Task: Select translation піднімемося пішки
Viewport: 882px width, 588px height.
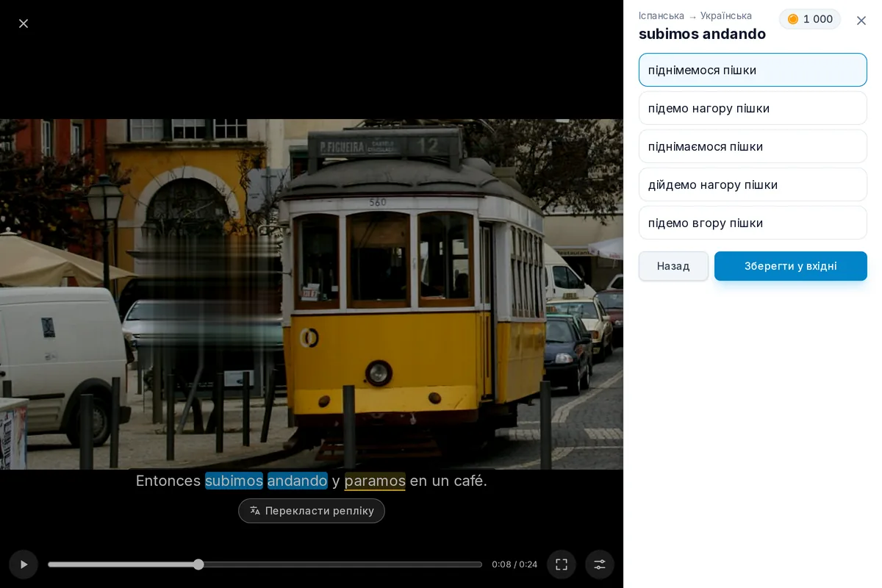Action: (x=753, y=70)
